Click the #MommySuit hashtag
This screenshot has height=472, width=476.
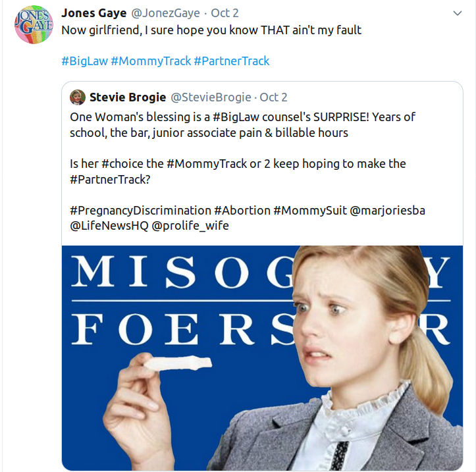(308, 211)
